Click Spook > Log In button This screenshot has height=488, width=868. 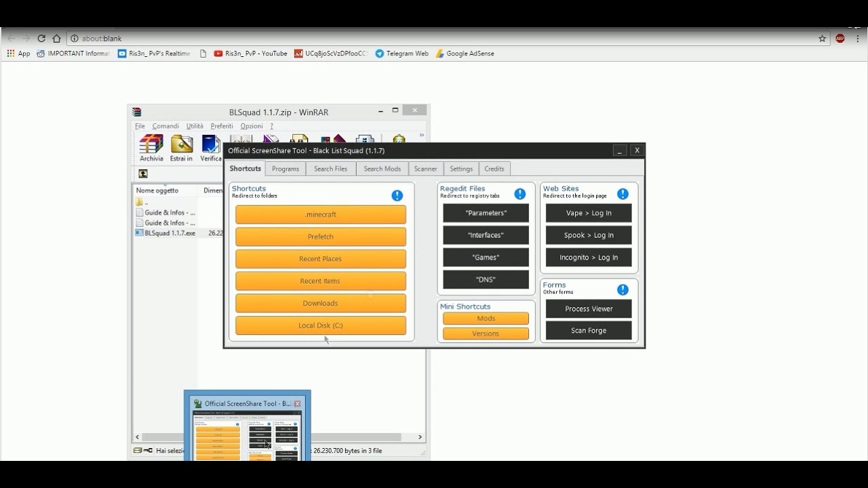coord(589,235)
